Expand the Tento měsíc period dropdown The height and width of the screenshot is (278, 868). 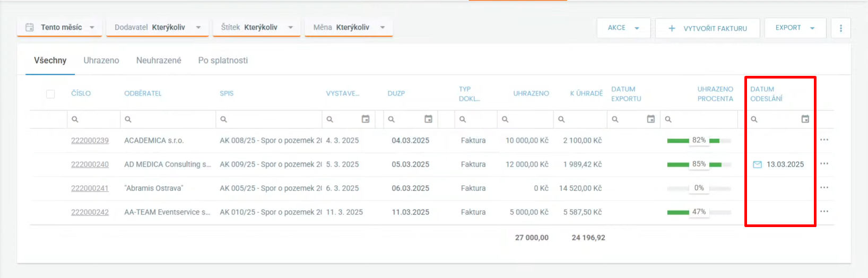(59, 28)
